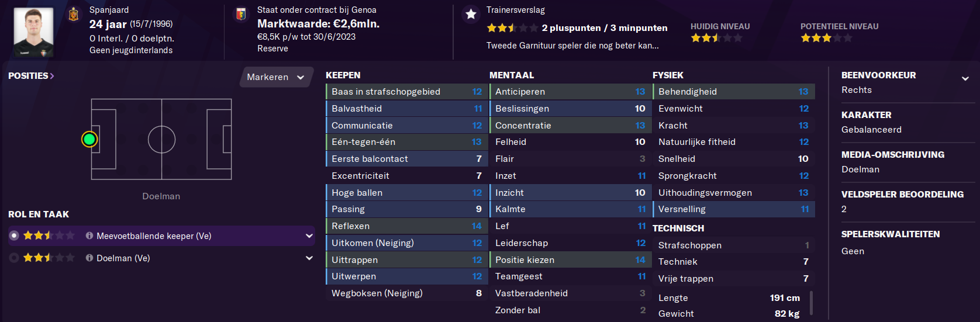This screenshot has height=322, width=980.
Task: Open the Trainersverslag link
Action: click(516, 10)
